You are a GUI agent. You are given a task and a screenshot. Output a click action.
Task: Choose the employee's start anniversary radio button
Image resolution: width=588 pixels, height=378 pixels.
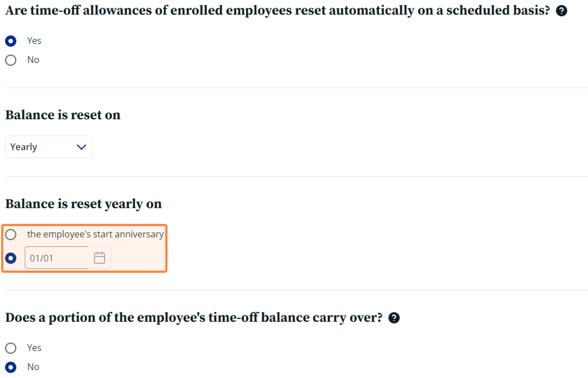pos(11,235)
